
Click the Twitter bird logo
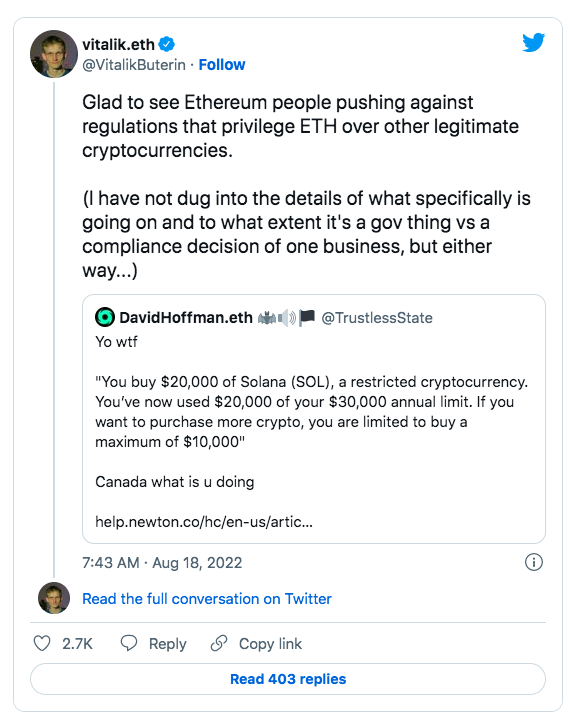pos(534,42)
